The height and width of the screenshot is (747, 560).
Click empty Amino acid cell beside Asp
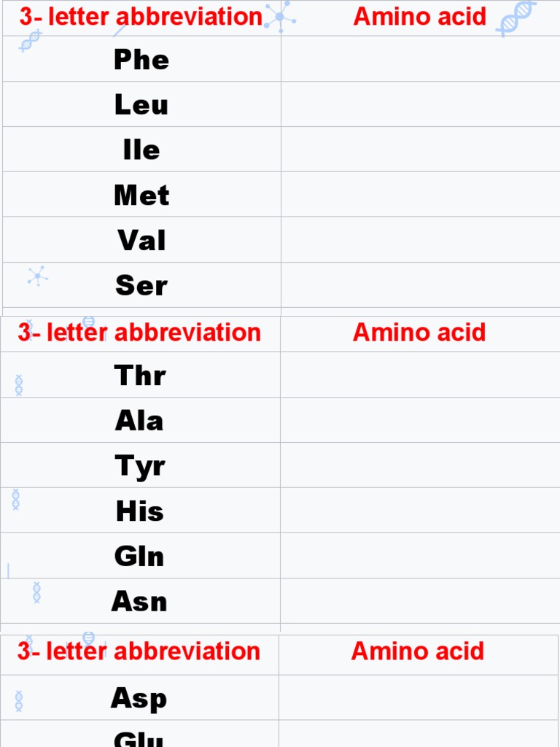[x=419, y=698]
